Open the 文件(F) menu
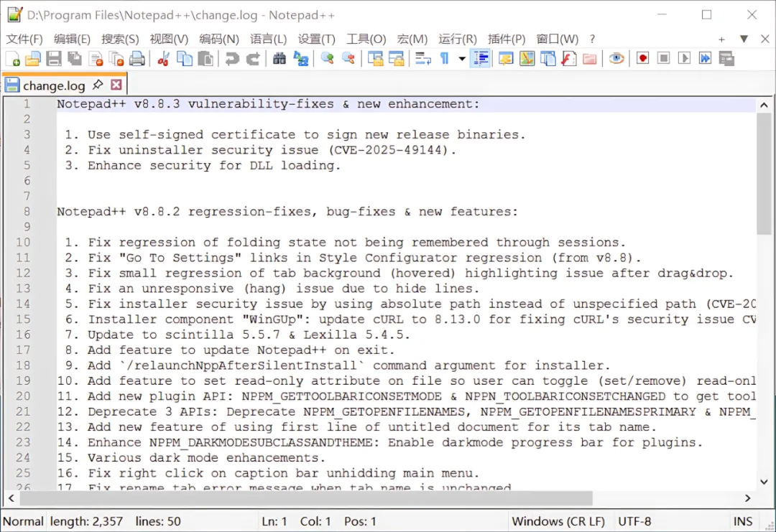This screenshot has height=532, width=776. 24,39
